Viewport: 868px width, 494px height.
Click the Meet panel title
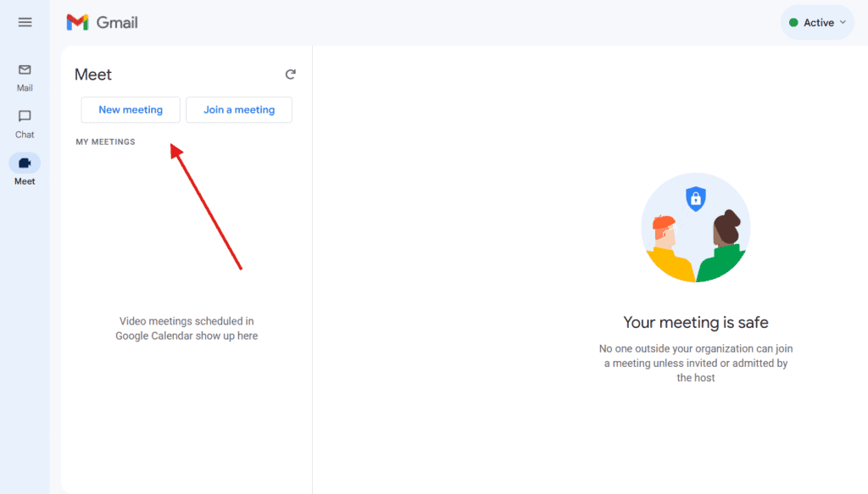click(x=93, y=75)
